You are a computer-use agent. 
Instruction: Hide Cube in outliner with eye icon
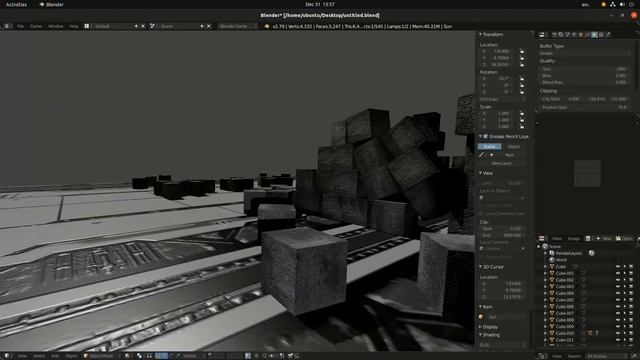(x=618, y=267)
